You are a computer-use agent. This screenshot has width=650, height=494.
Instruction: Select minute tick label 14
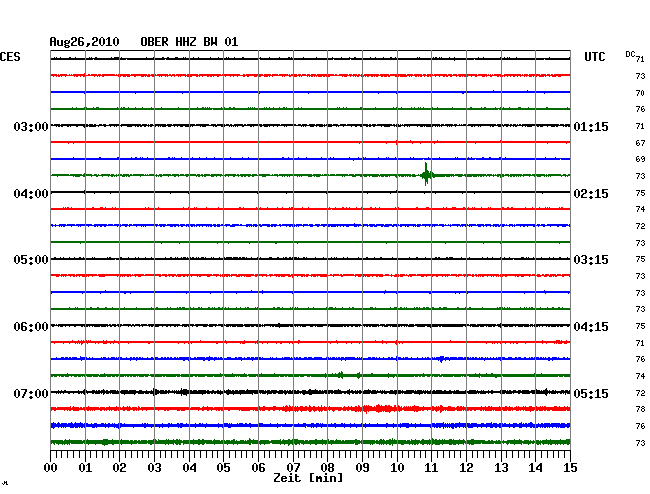coord(535,467)
